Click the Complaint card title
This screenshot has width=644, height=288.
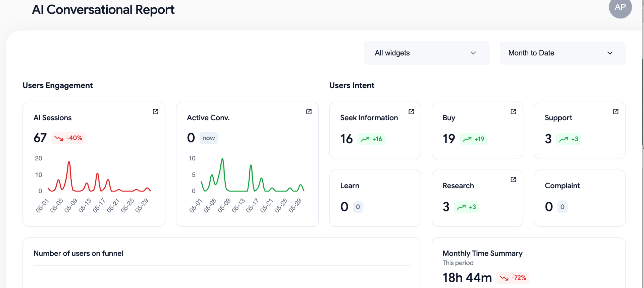click(x=562, y=186)
